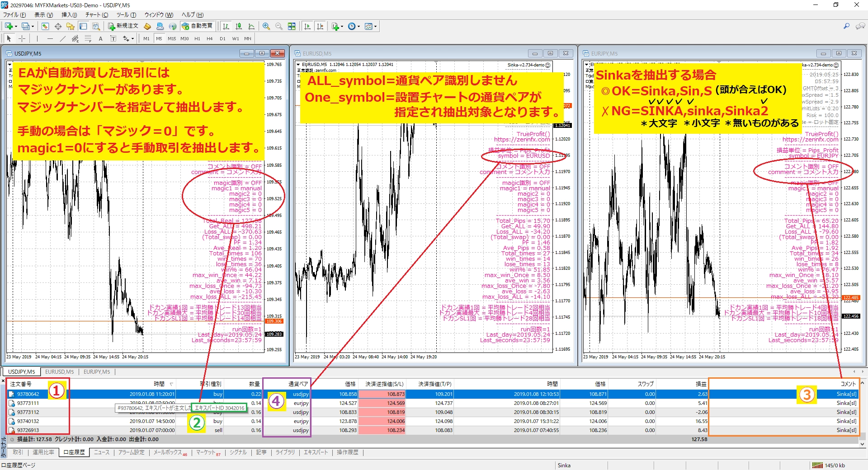868x470 pixels.
Task: Select the Horizontal Line drawing tool
Action: pos(50,38)
